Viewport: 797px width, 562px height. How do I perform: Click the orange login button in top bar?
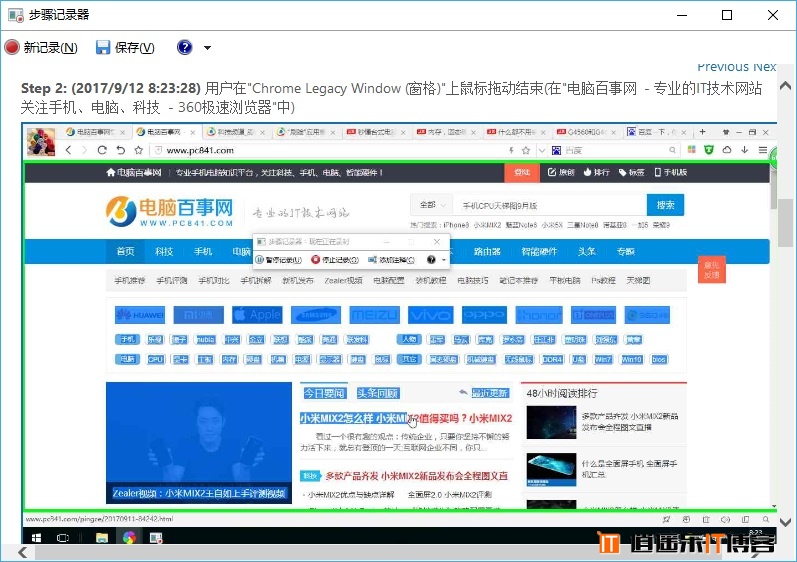[522, 173]
